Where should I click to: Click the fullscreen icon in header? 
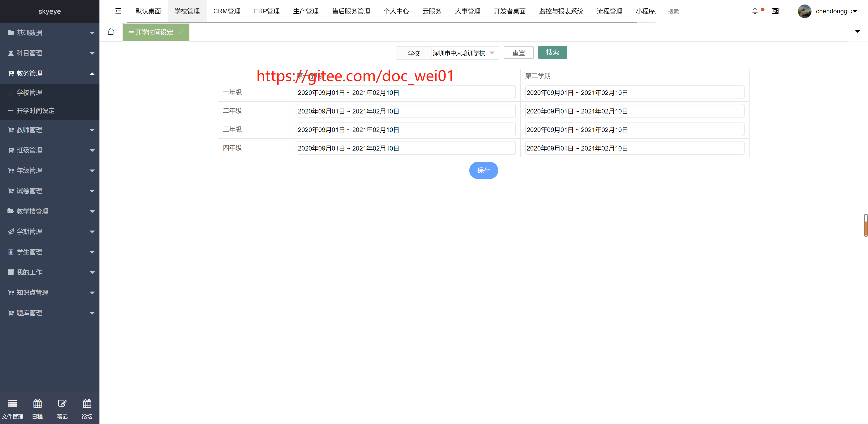tap(776, 11)
